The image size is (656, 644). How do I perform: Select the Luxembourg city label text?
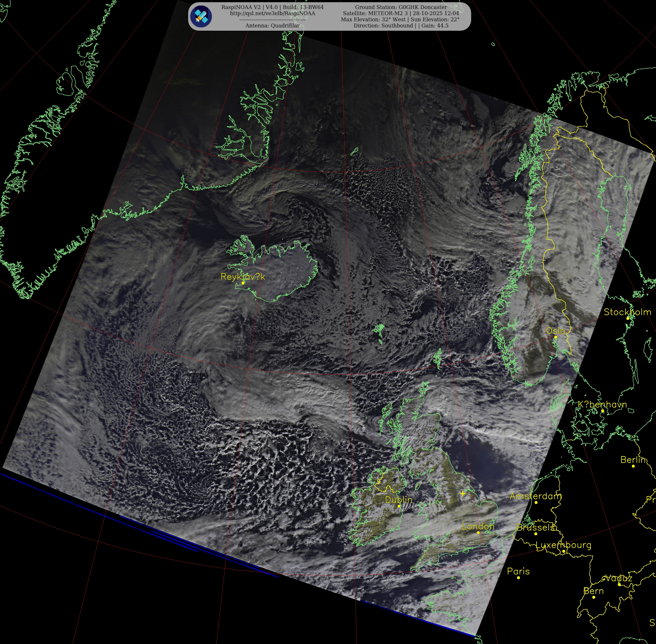click(563, 545)
